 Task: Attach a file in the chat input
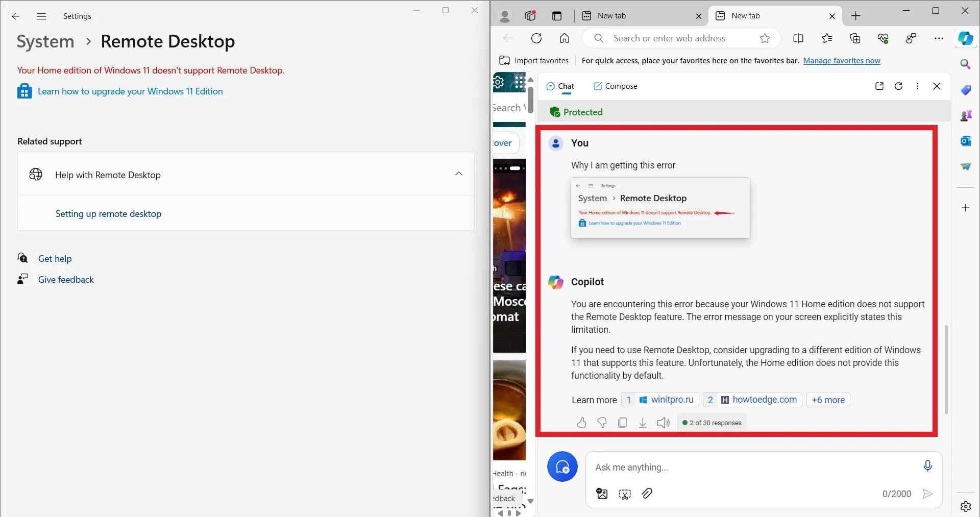tap(647, 494)
